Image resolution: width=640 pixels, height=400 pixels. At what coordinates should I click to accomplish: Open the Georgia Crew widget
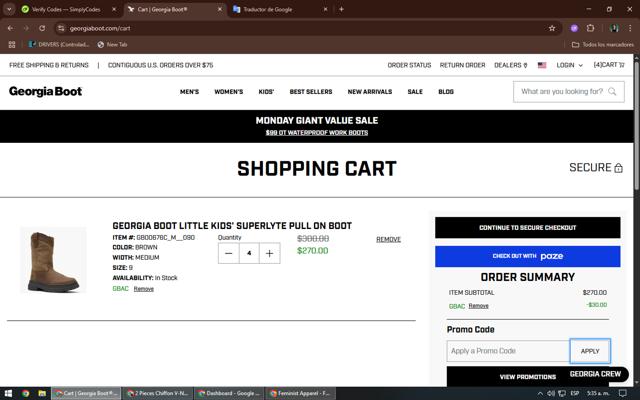tap(595, 374)
